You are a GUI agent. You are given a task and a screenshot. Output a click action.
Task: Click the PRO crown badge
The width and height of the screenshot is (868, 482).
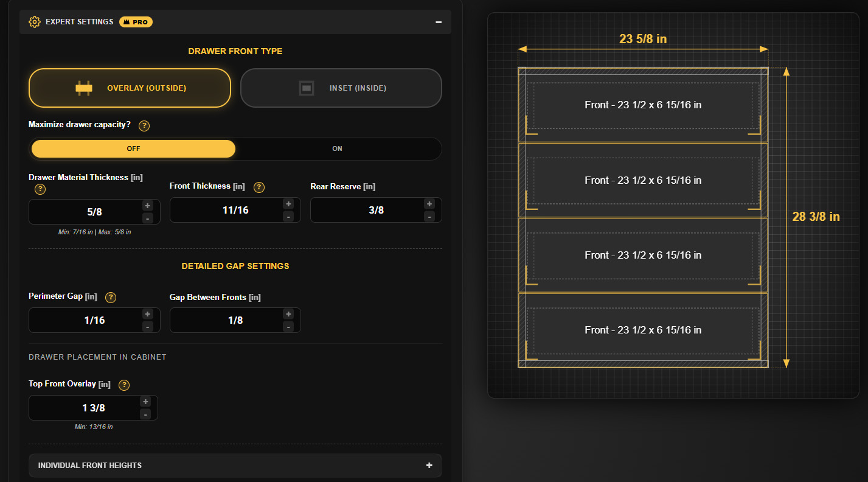click(x=136, y=22)
